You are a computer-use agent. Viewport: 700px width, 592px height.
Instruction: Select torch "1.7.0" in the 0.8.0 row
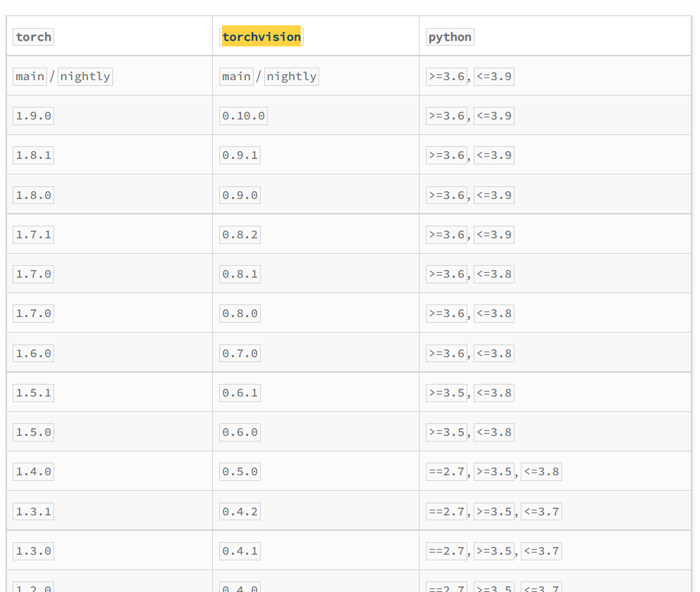tap(34, 314)
